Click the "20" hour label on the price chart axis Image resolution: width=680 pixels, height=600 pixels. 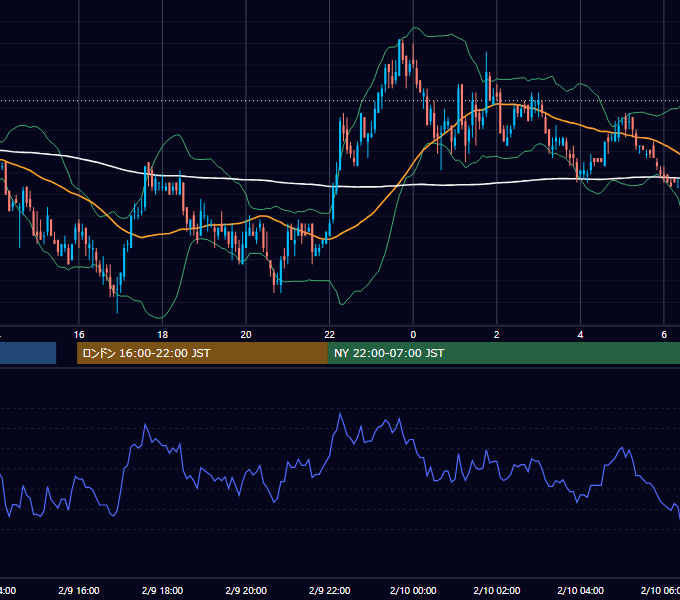click(246, 335)
